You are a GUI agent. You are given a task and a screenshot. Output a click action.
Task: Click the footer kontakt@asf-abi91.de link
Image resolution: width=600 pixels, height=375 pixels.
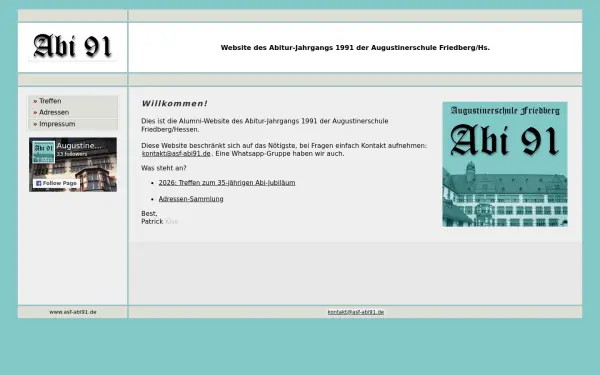point(355,312)
